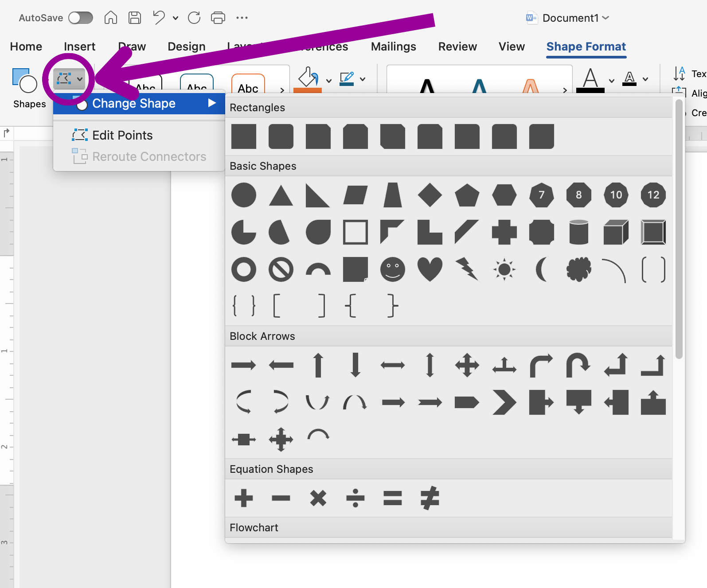Click the Shape Outline pen icon

point(347,79)
